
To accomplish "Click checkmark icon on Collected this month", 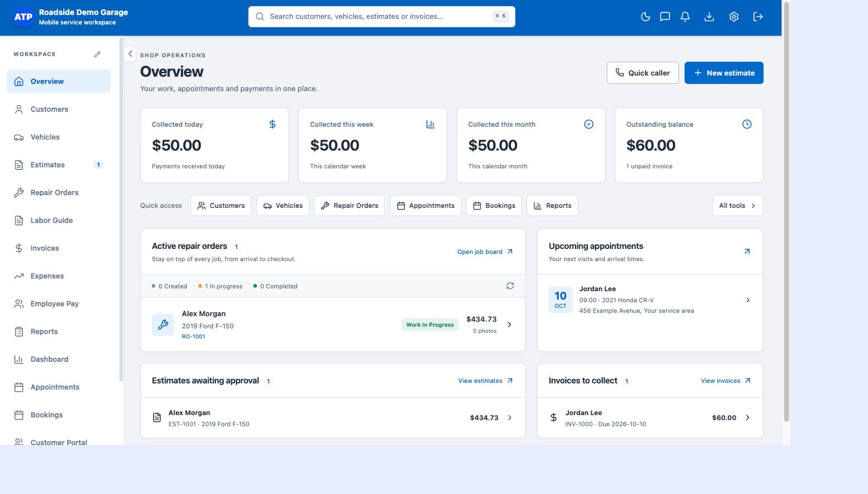I will [x=589, y=124].
